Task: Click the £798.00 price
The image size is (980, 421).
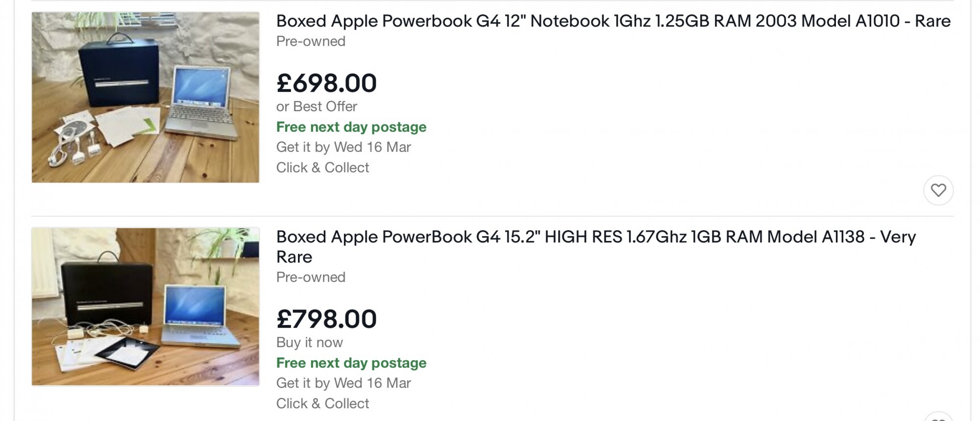Action: pyautogui.click(x=326, y=319)
